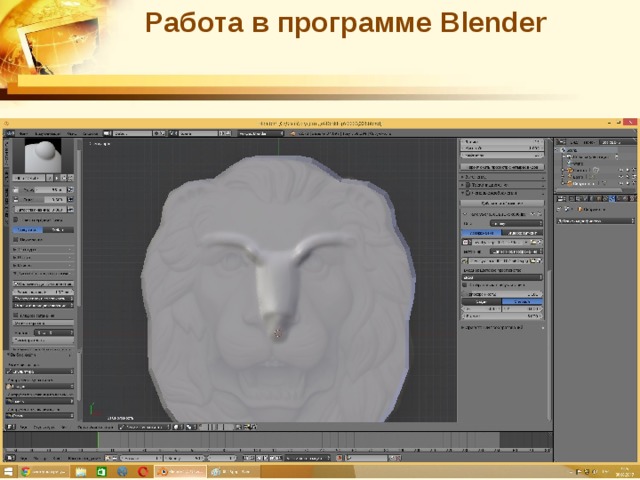Open the File menu in the info header

click(x=23, y=133)
